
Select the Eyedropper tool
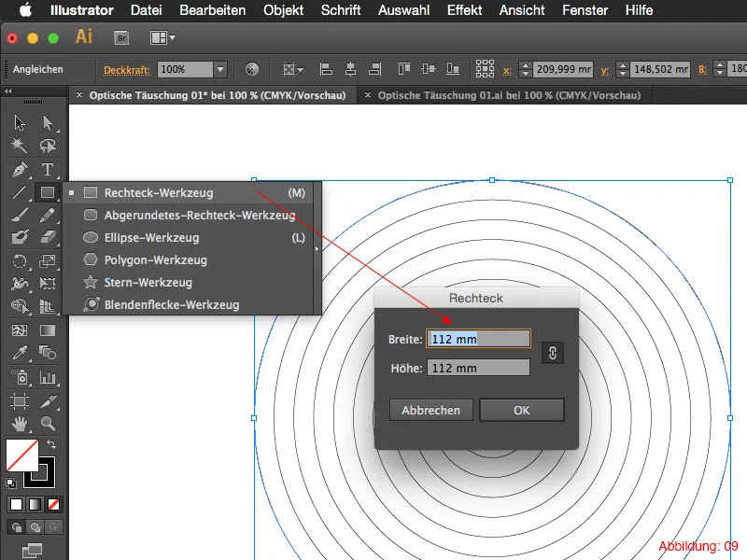coord(20,353)
